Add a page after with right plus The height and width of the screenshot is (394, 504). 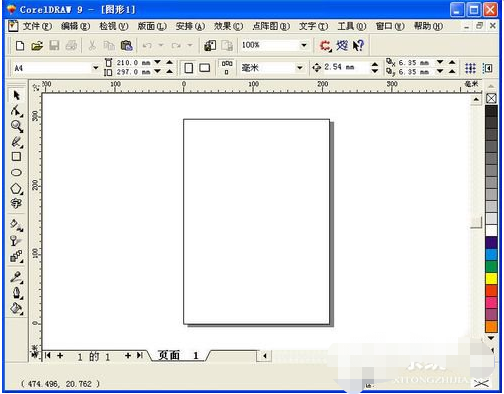[x=128, y=356]
